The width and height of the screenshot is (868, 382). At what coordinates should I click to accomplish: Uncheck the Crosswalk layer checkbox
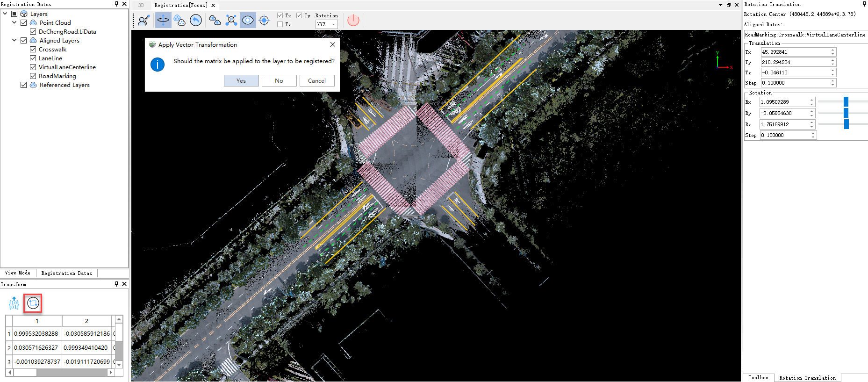[x=33, y=50]
